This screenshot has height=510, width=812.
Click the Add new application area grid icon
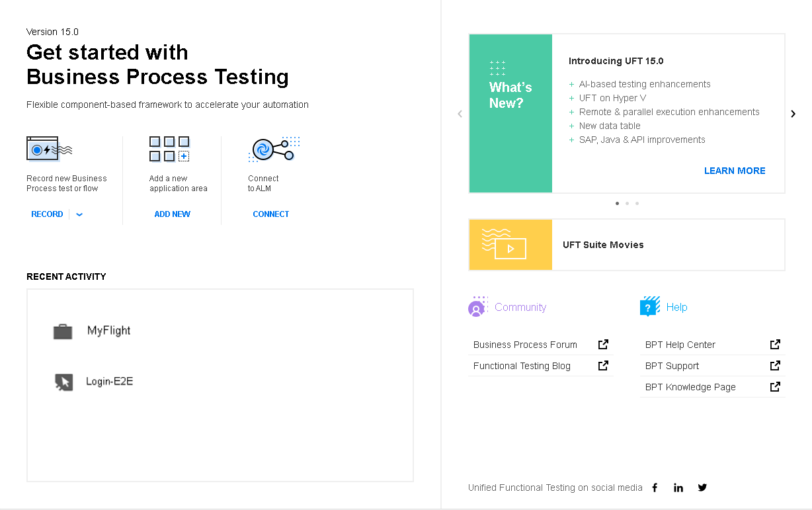coord(169,149)
